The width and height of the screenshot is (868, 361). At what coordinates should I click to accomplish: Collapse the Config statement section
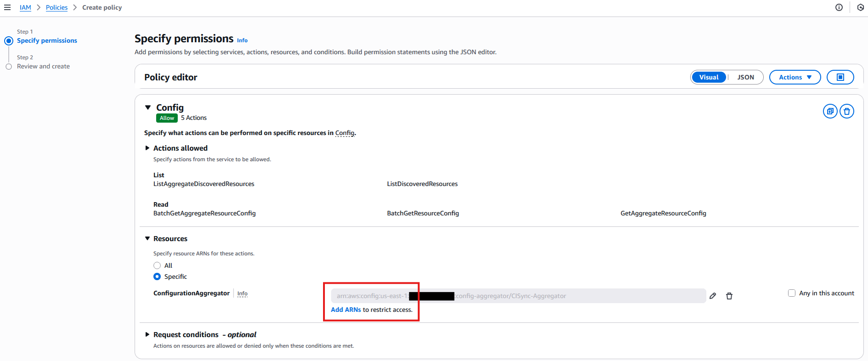click(148, 107)
